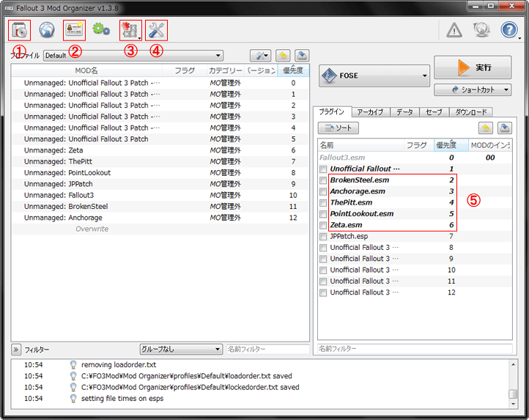Screen dimensions: 529x420
Task: Open the profiles ID card icon
Action: (74, 30)
